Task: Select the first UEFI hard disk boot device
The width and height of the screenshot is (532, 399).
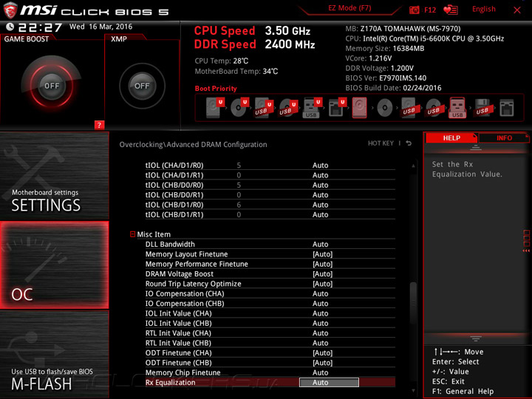Action: coord(215,108)
